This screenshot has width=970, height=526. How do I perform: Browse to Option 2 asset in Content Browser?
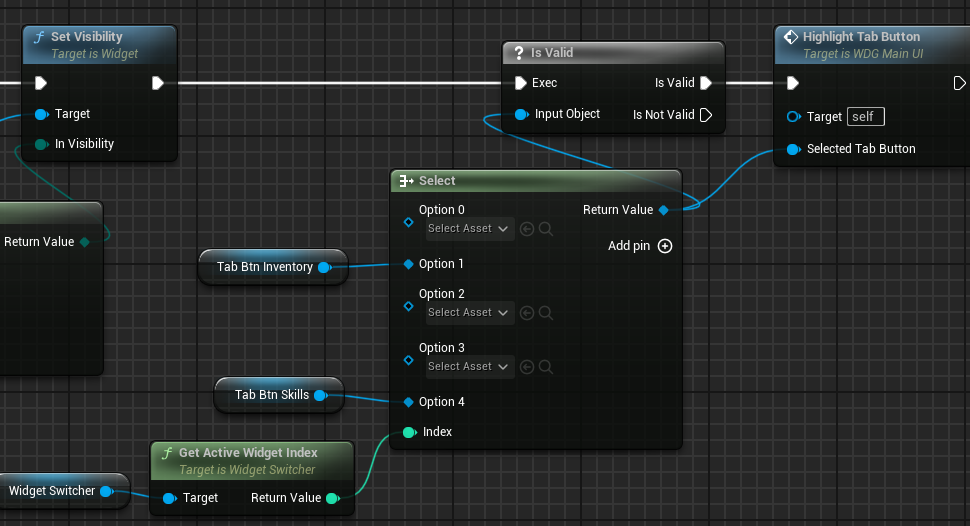pyautogui.click(x=546, y=313)
